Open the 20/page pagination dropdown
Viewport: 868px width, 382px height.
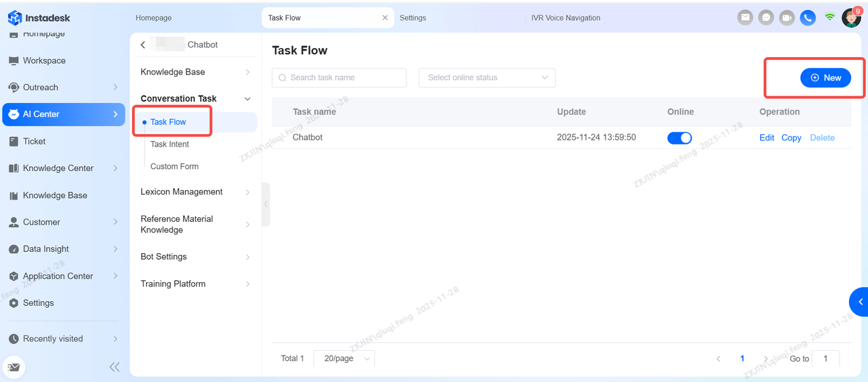tap(344, 358)
